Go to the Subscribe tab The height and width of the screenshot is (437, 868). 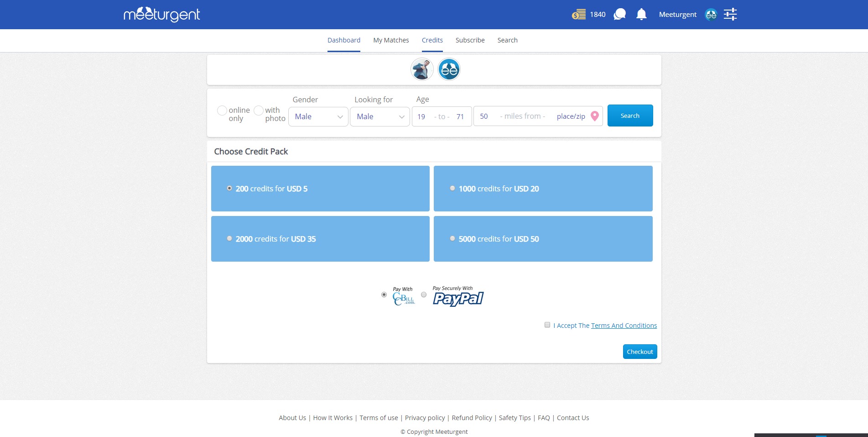(x=470, y=40)
